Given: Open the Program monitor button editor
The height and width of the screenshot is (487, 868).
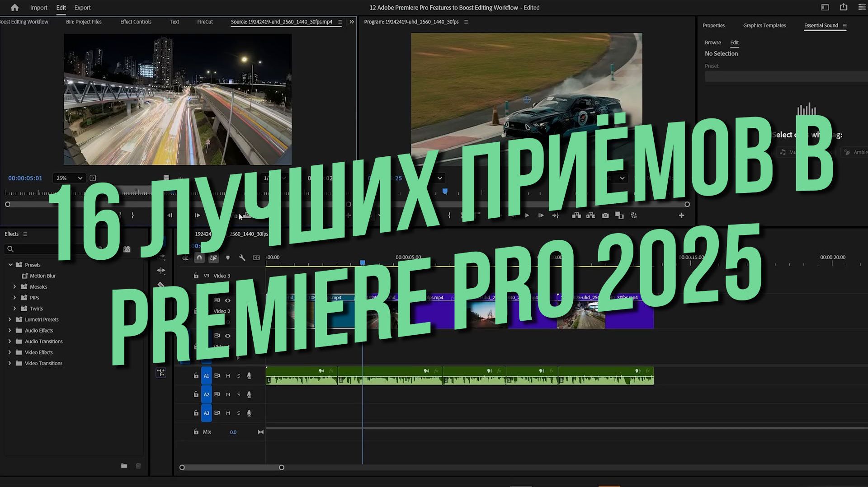Looking at the screenshot, I should click(681, 215).
